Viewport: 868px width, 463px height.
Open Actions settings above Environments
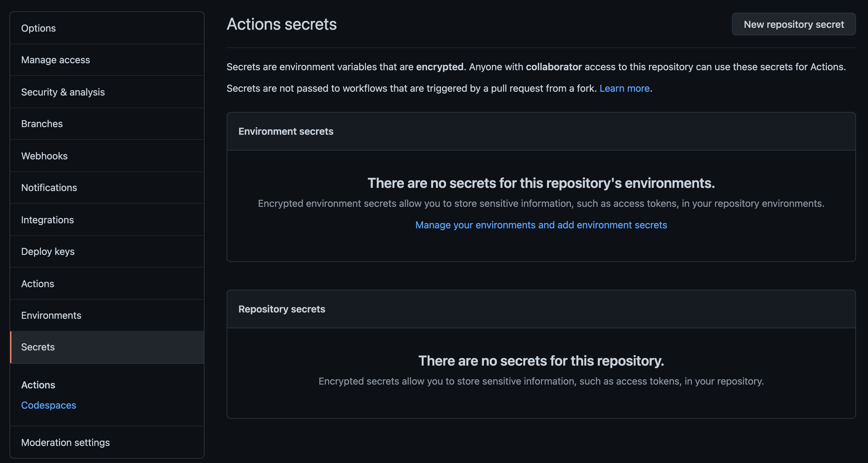point(38,284)
